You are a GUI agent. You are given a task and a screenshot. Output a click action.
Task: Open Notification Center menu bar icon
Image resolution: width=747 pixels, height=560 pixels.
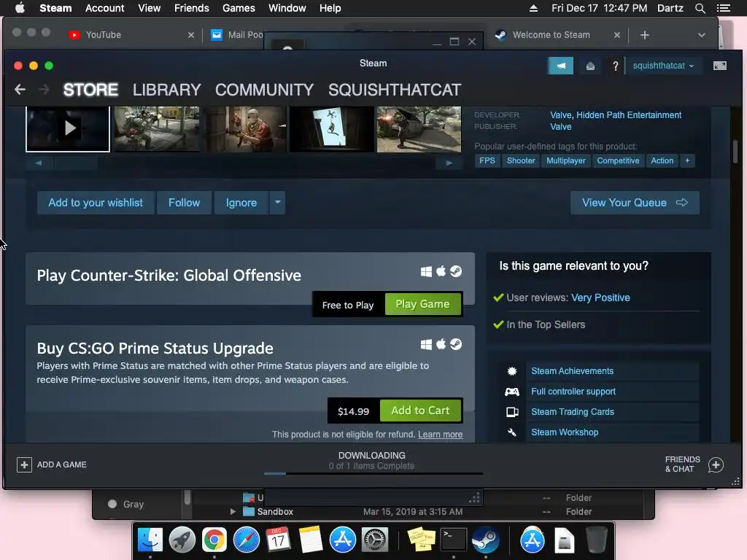pos(723,8)
